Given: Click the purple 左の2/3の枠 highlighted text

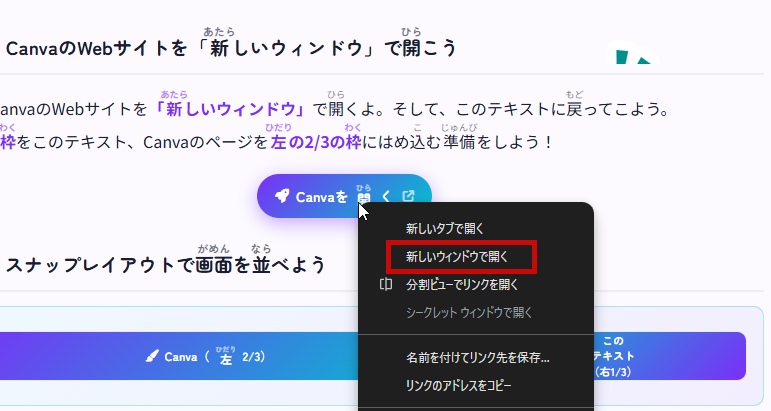Looking at the screenshot, I should pyautogui.click(x=316, y=142).
